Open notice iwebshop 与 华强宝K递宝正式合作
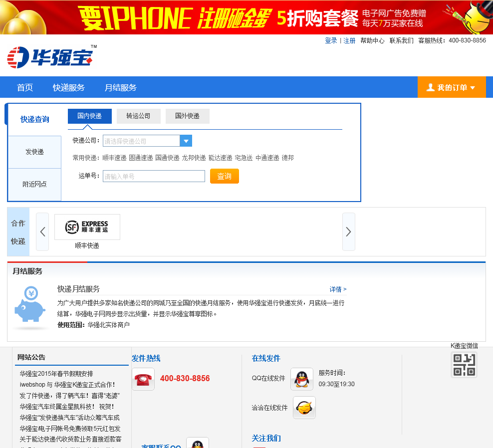This screenshot has height=448, width=493. pyautogui.click(x=67, y=385)
